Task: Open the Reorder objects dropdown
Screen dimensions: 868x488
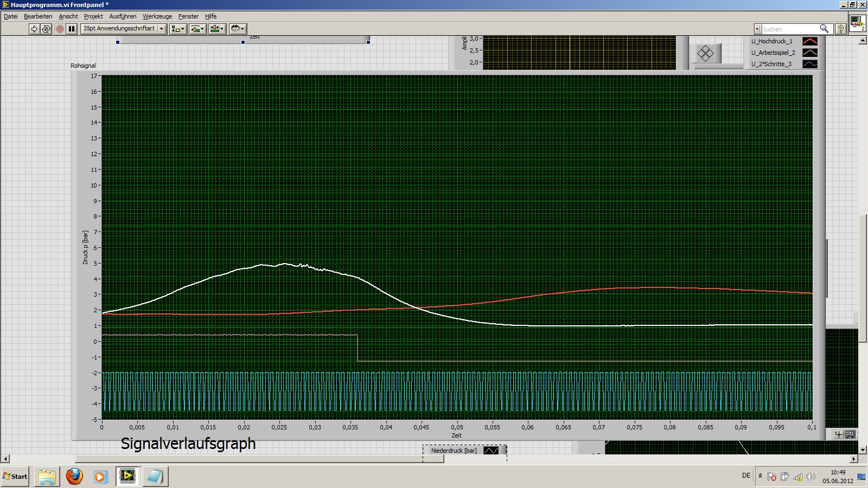Action: 238,29
